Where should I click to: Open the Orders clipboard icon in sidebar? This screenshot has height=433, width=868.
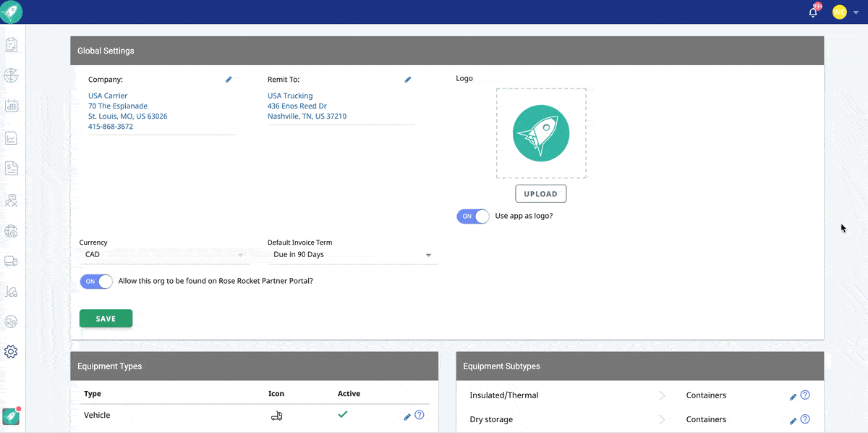(11, 45)
